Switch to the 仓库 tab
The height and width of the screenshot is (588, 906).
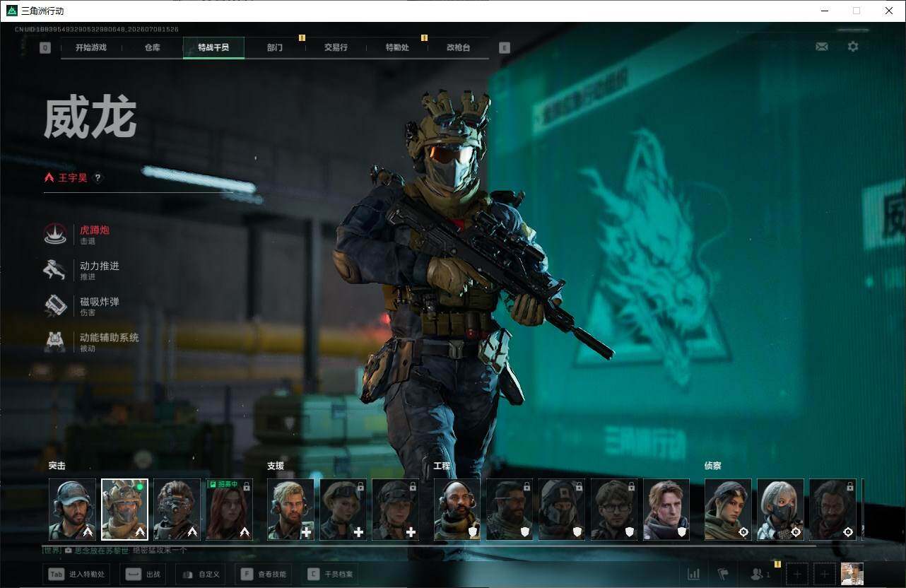point(152,47)
